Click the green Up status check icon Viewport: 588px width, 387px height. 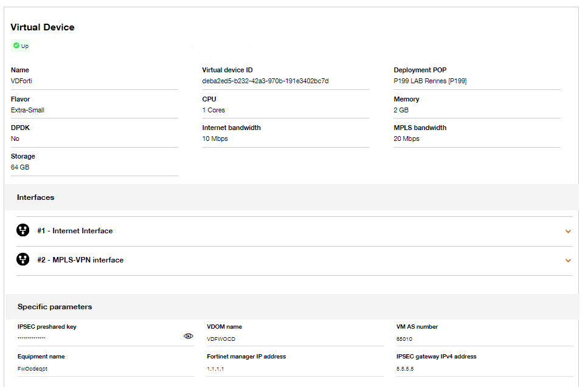coord(16,46)
